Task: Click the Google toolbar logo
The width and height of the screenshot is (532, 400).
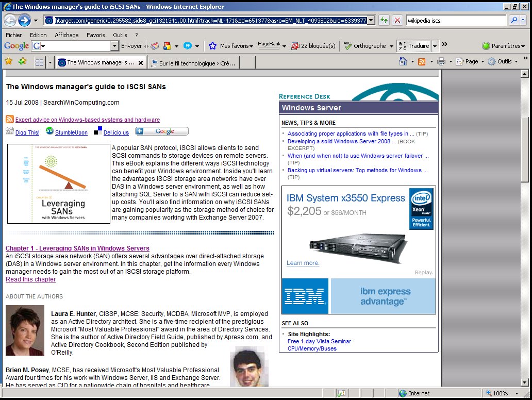Action: coord(16,46)
